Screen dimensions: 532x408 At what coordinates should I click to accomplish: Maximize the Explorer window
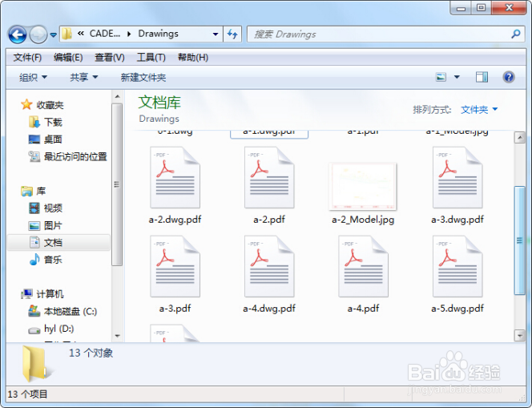pos(481,8)
